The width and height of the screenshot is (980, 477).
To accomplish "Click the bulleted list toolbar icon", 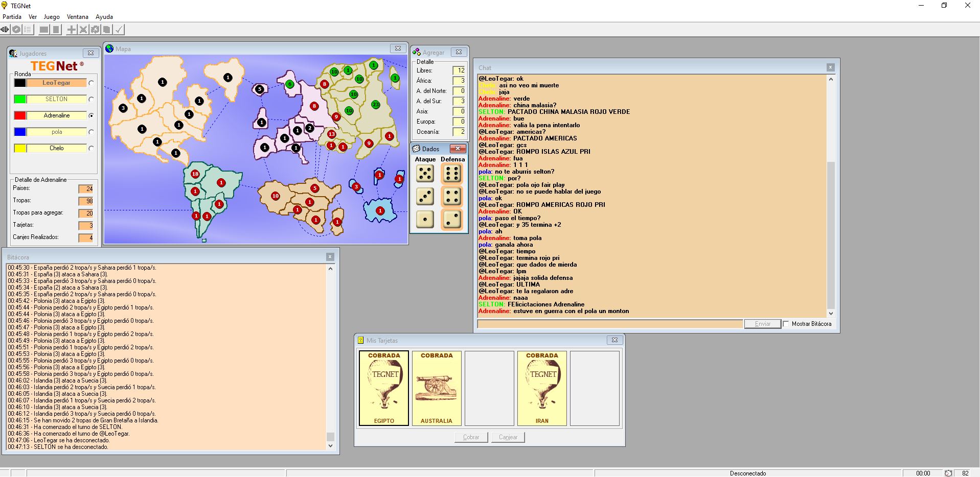I will (28, 30).
